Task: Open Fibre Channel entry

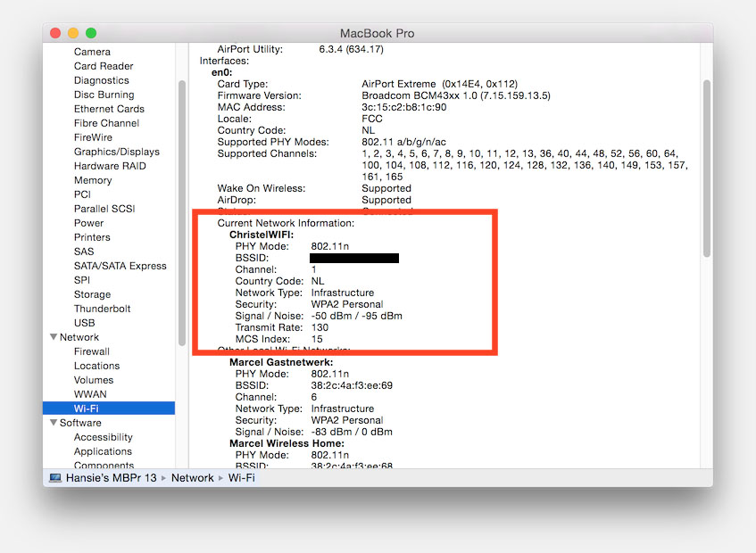Action: click(106, 123)
